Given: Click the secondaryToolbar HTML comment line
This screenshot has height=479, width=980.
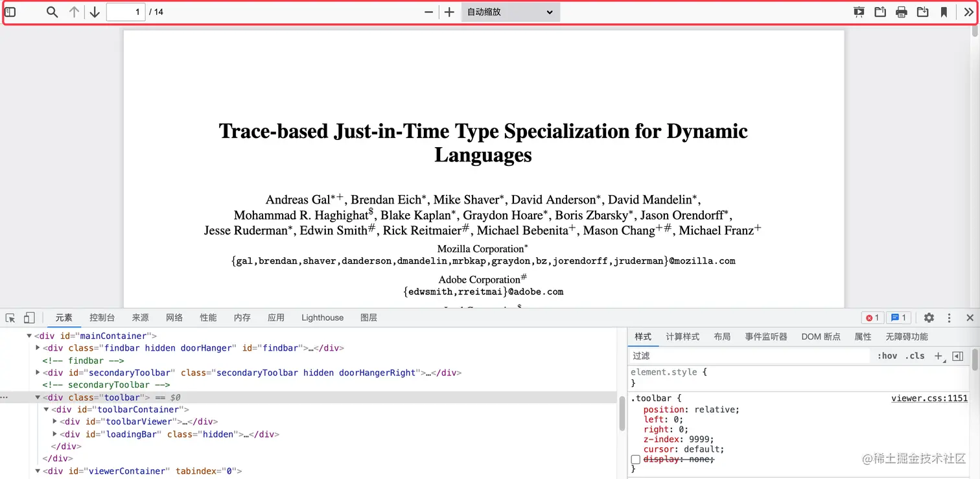Looking at the screenshot, I should pos(106,385).
